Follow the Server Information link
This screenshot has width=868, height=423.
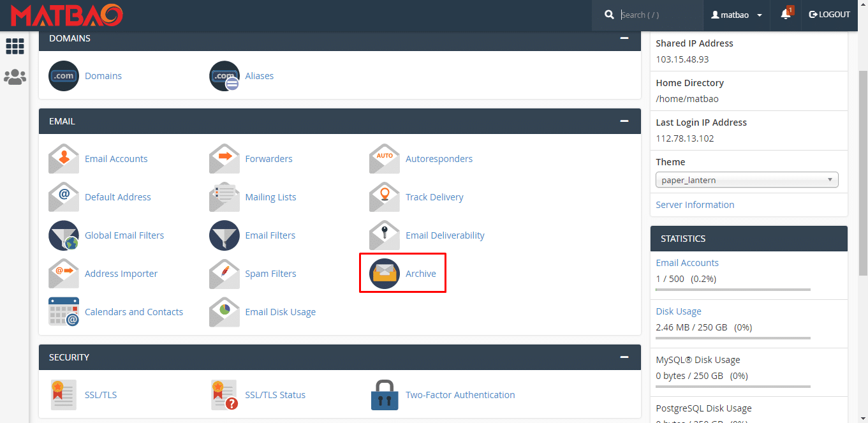click(x=695, y=204)
